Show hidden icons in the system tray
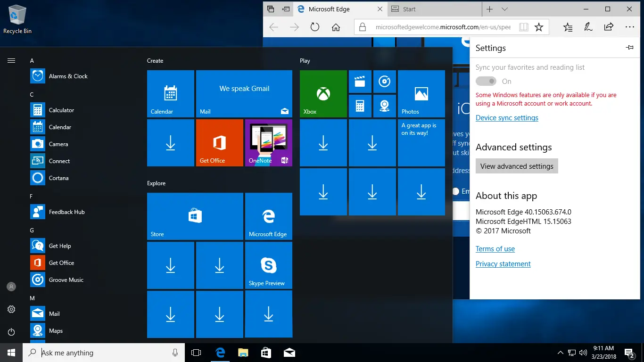 [560, 352]
